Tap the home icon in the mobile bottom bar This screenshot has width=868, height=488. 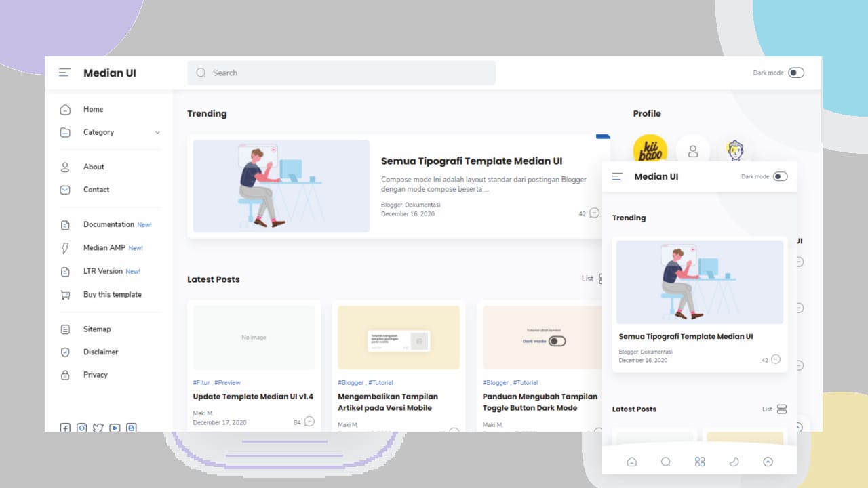[x=632, y=462]
